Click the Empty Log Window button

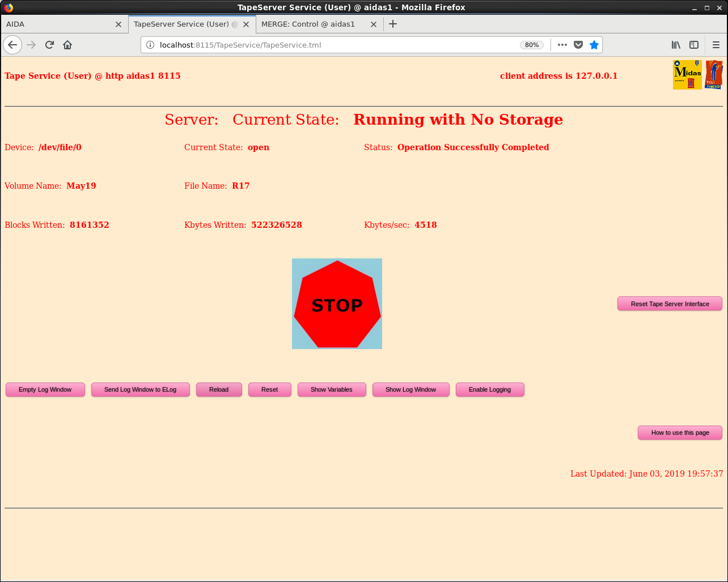[x=45, y=390]
